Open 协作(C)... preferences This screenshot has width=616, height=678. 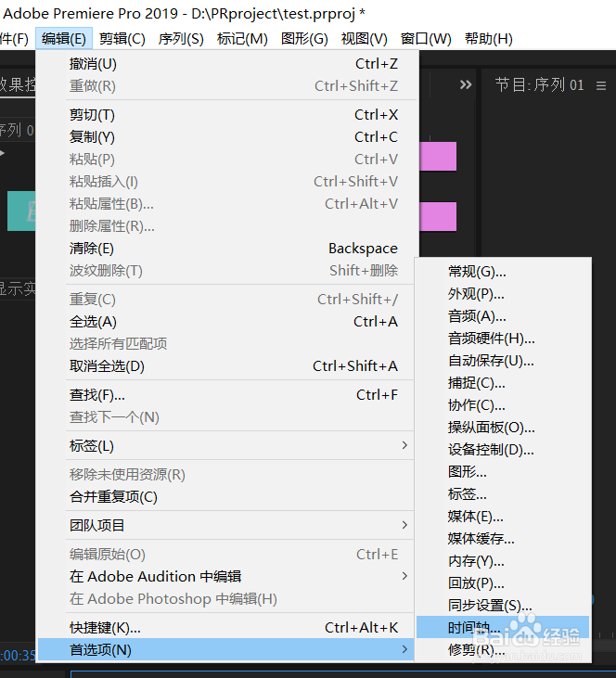click(503, 405)
